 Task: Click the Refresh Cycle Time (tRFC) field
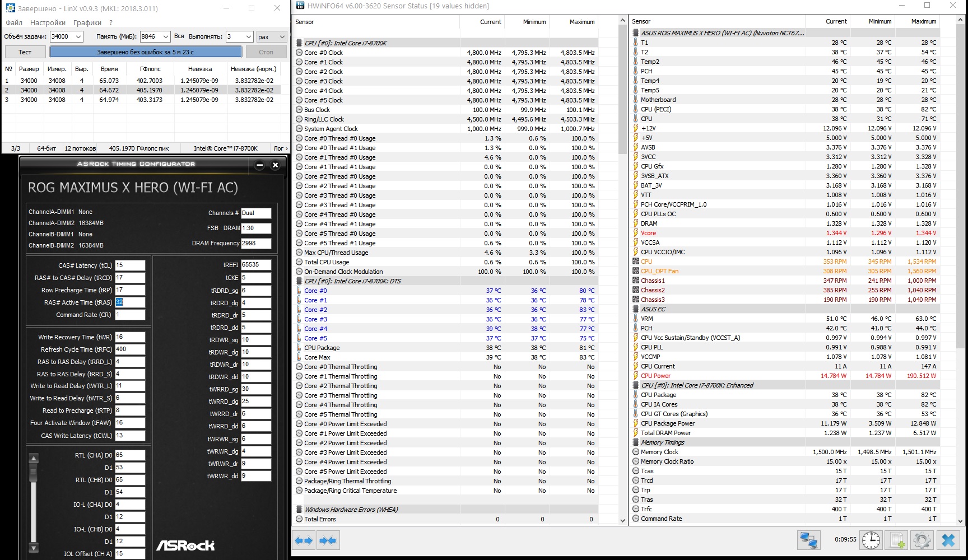click(130, 349)
